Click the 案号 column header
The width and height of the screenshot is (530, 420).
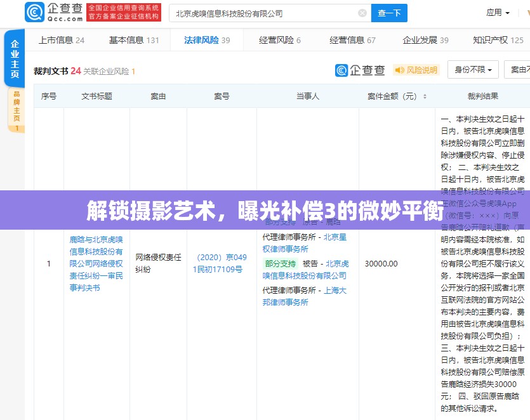coord(222,96)
